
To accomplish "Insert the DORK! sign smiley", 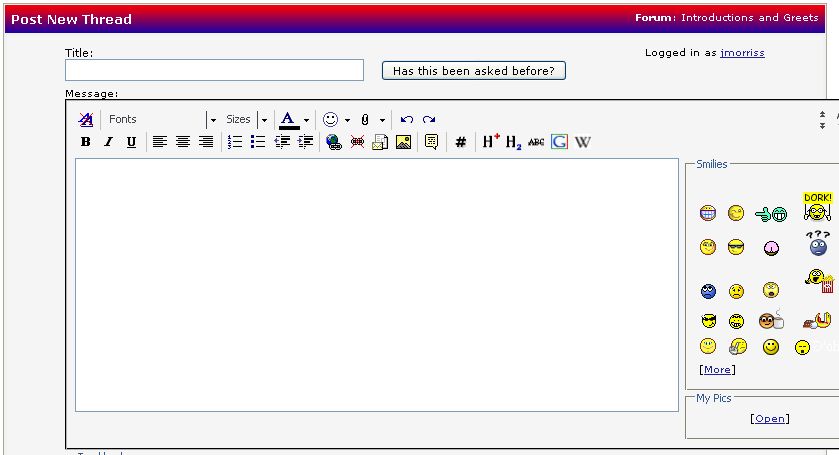I will [x=817, y=207].
